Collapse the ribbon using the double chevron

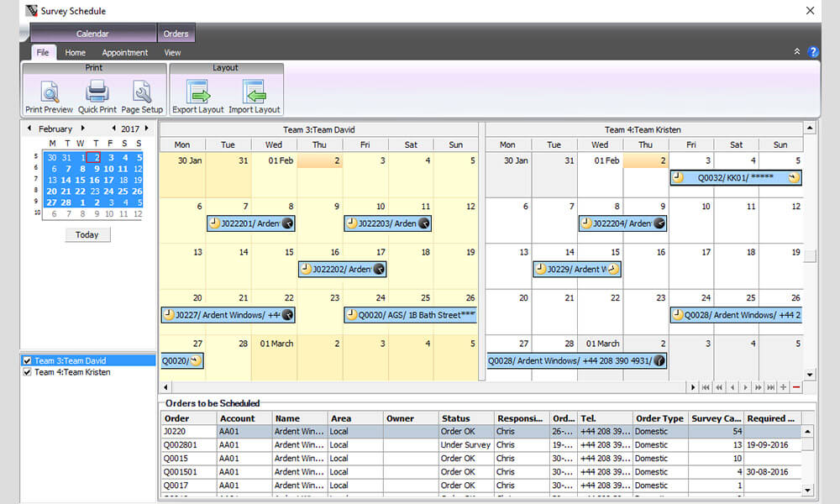(797, 52)
